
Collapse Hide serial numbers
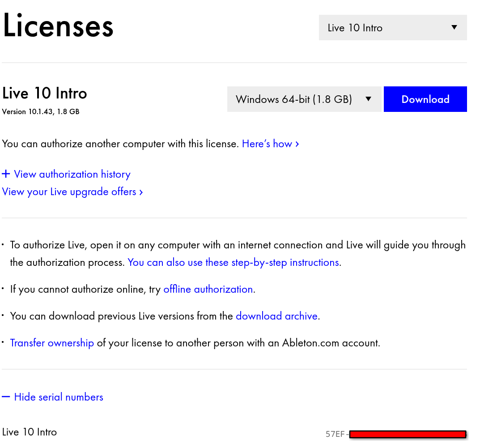click(52, 397)
